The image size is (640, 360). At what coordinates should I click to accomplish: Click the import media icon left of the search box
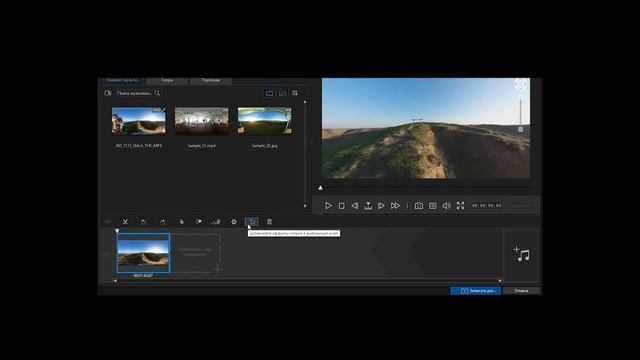point(108,93)
